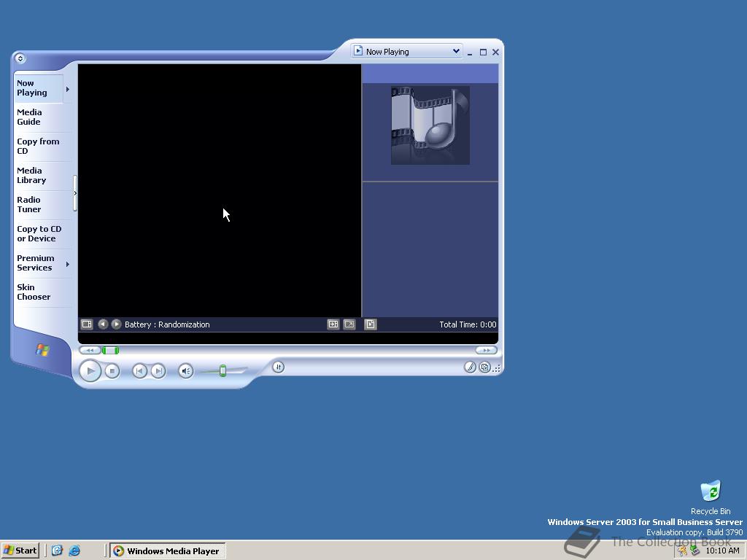
Task: Go to Copy from CD
Action: [x=38, y=146]
